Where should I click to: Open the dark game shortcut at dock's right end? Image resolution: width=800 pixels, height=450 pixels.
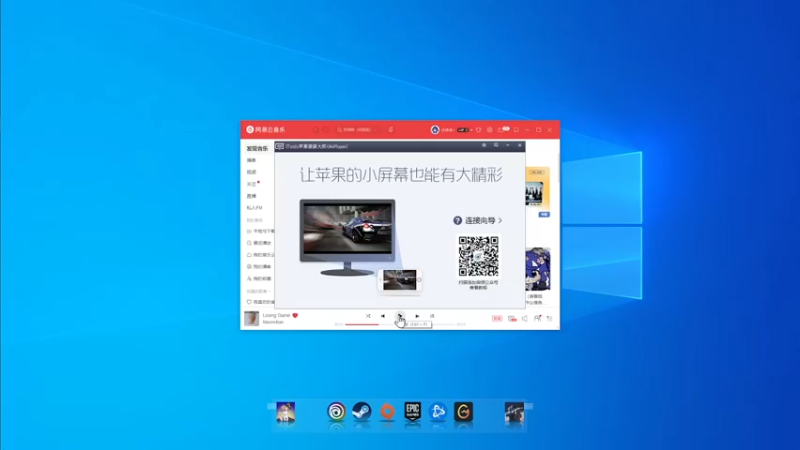coord(514,413)
